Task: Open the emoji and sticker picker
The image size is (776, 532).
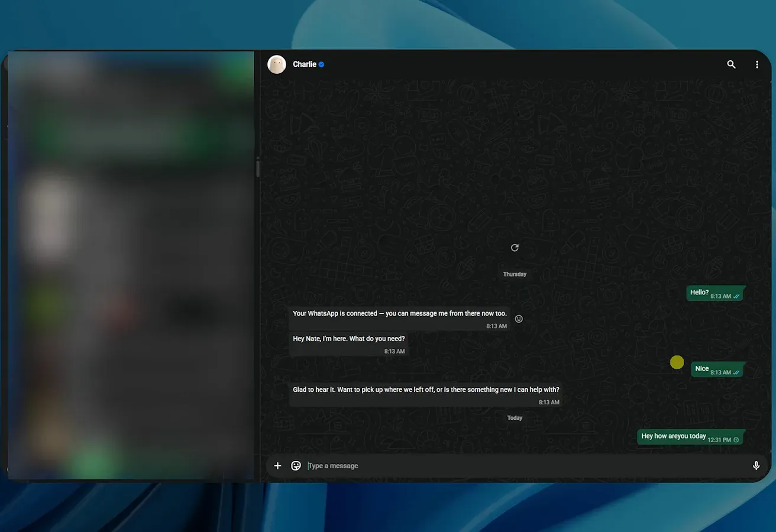Action: pyautogui.click(x=296, y=466)
